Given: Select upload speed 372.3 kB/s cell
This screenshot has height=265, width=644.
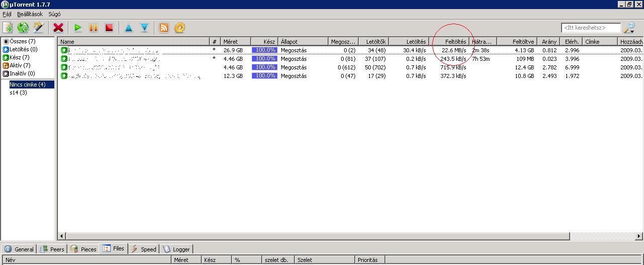Looking at the screenshot, I should click(x=452, y=76).
